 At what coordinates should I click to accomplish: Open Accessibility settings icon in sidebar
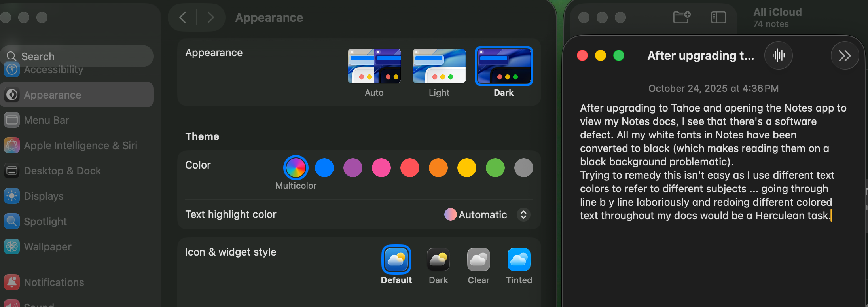point(12,70)
